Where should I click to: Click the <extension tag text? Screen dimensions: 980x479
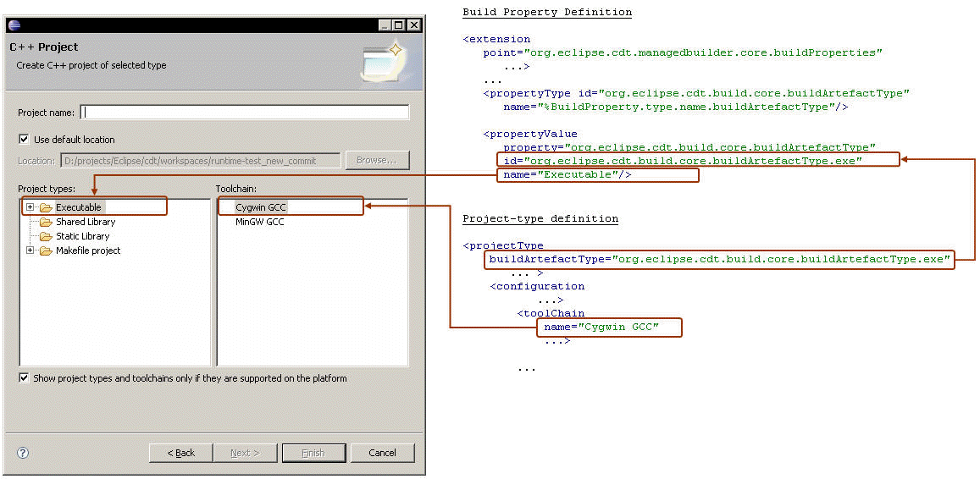point(496,39)
